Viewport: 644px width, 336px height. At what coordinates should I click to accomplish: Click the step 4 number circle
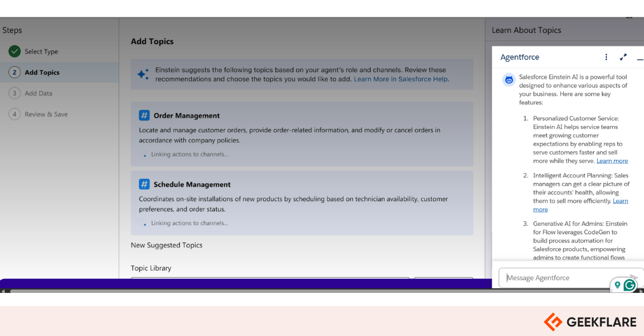click(x=15, y=114)
